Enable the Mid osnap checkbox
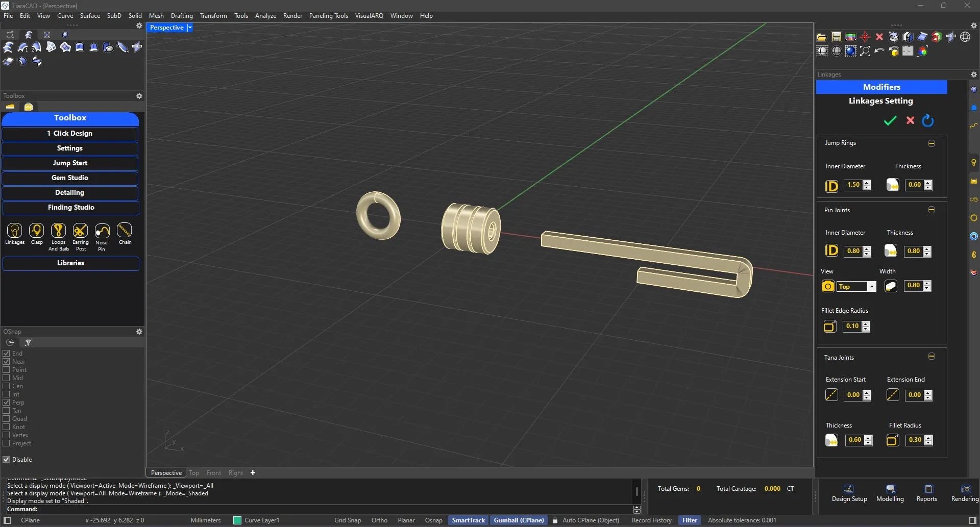 point(7,378)
